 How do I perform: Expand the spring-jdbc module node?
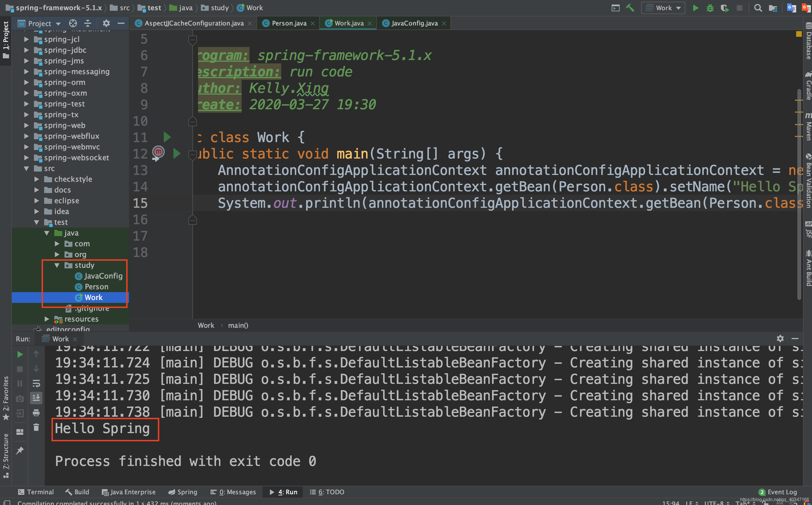coord(26,50)
